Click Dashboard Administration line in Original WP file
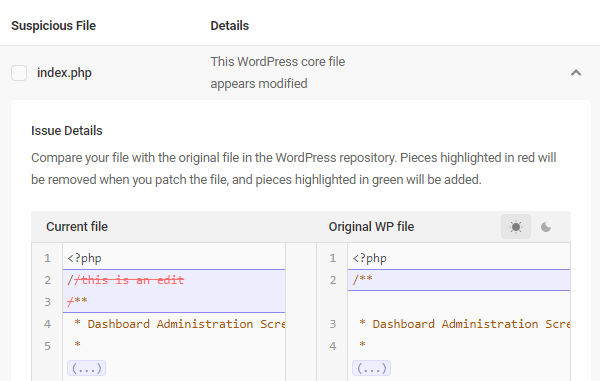 point(465,324)
